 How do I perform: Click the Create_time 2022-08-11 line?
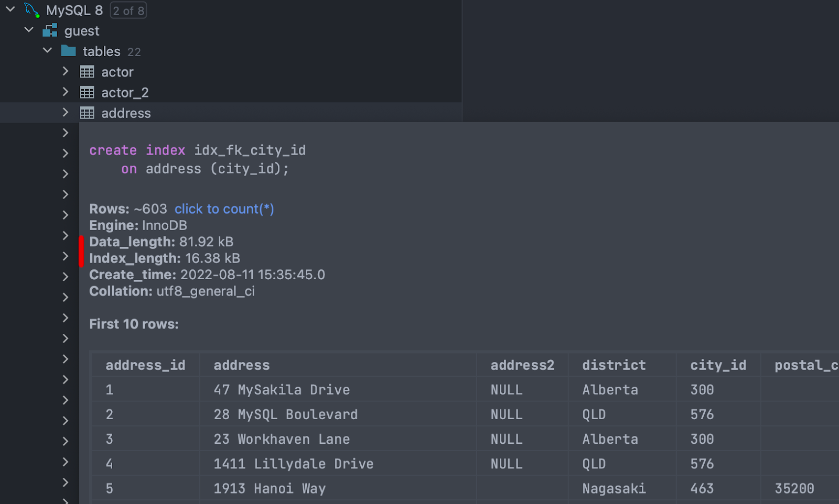coord(207,275)
